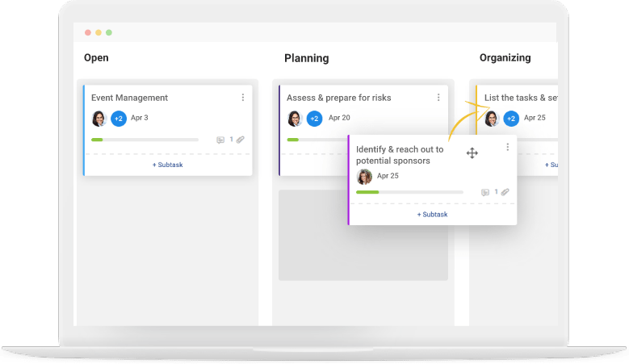Click the assignee avatar on Assess & prepare card
This screenshot has height=364, width=629.
point(295,119)
